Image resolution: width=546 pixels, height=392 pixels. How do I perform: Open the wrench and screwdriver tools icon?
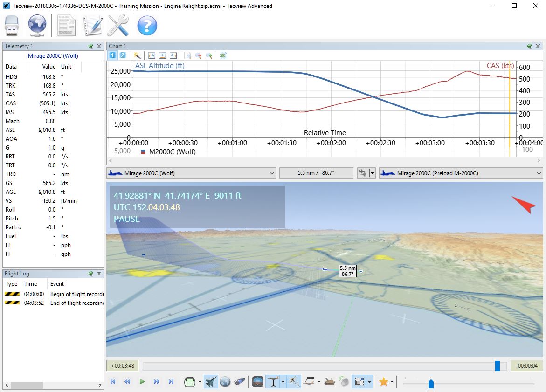118,26
